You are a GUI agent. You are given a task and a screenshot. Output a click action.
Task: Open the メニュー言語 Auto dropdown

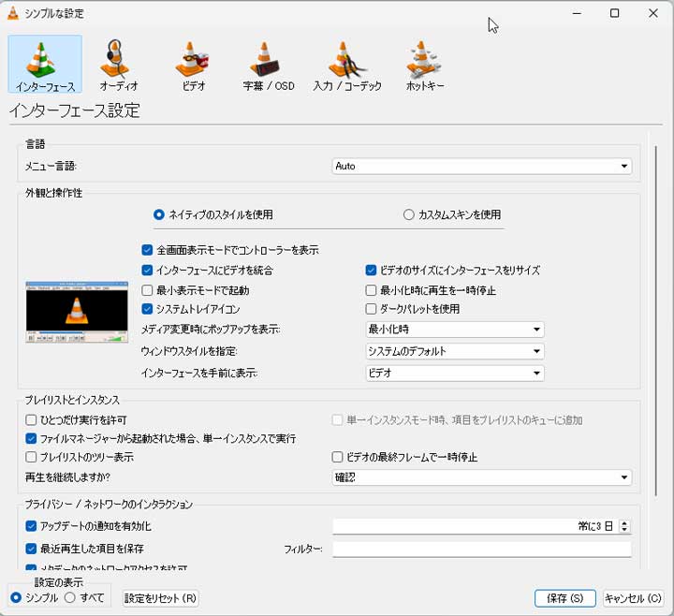[x=482, y=166]
